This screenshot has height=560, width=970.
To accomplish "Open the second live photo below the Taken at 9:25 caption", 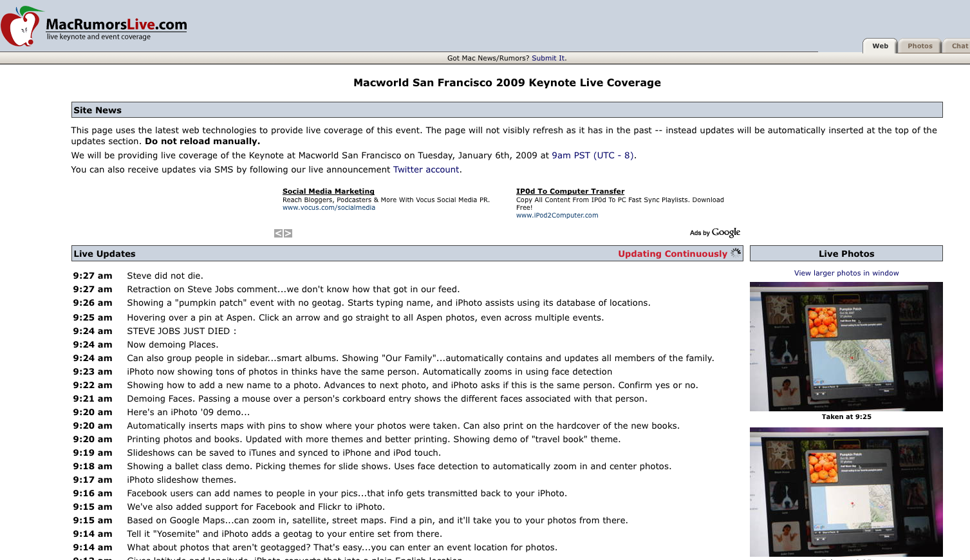I will pyautogui.click(x=846, y=492).
